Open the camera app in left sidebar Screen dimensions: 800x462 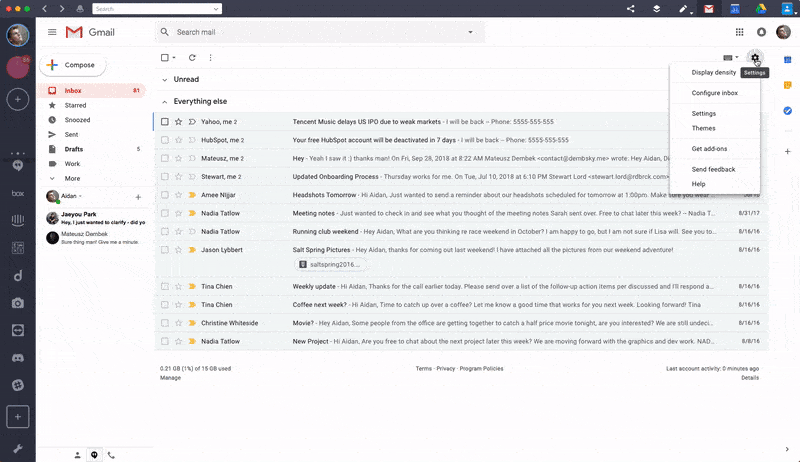point(18,303)
